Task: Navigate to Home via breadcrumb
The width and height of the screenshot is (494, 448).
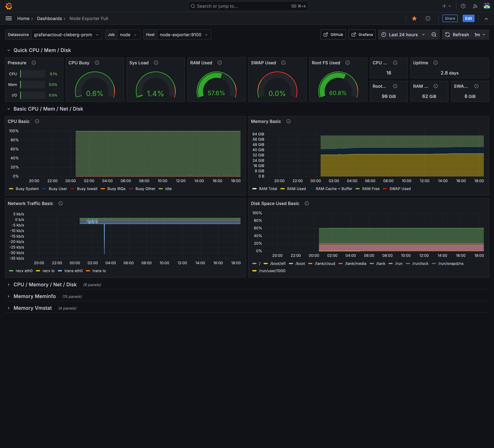Action: click(23, 18)
